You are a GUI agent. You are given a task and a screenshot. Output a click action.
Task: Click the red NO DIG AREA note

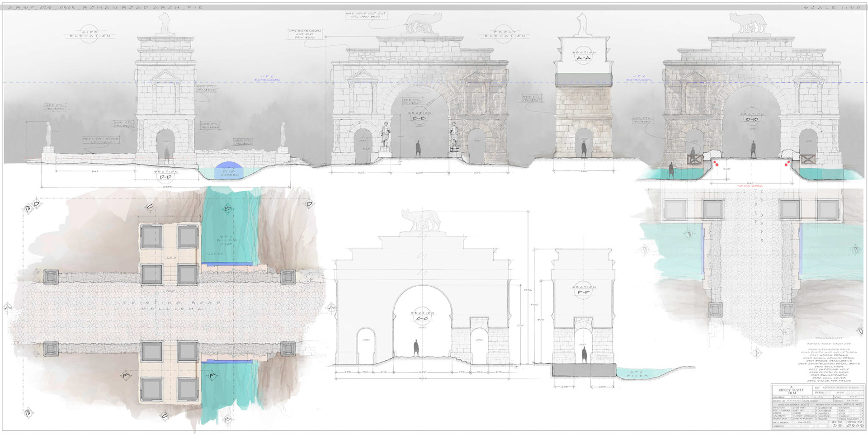(x=750, y=186)
